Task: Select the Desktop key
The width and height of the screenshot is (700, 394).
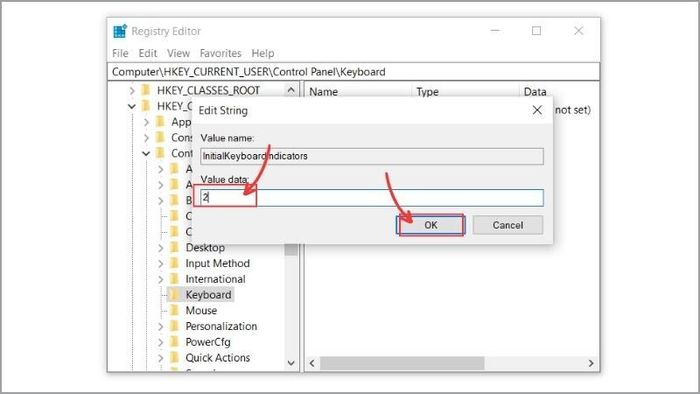Action: click(205, 248)
